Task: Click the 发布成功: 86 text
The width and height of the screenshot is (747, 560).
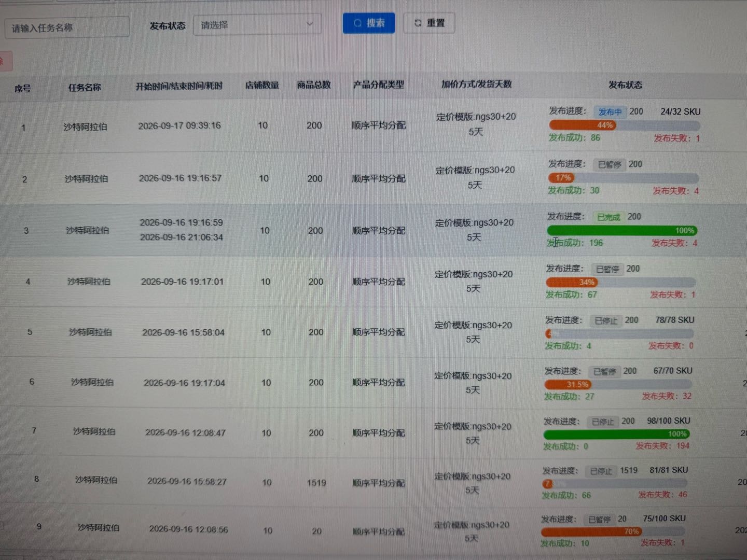Action: pyautogui.click(x=574, y=138)
